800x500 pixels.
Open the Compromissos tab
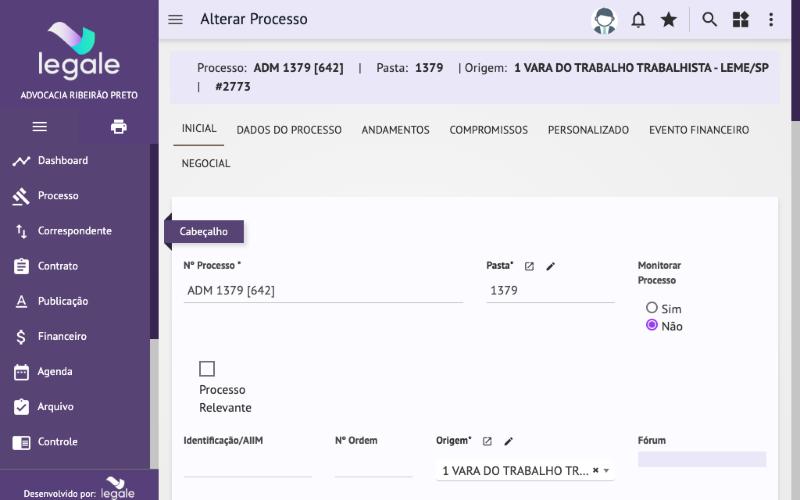coord(488,130)
